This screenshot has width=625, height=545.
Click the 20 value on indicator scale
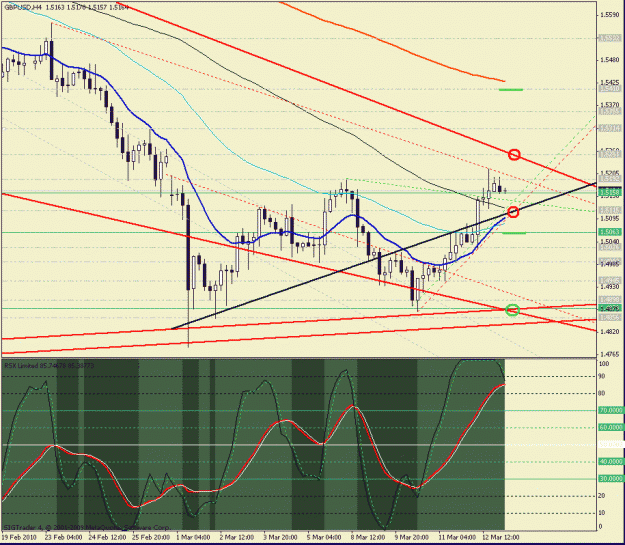coord(602,496)
